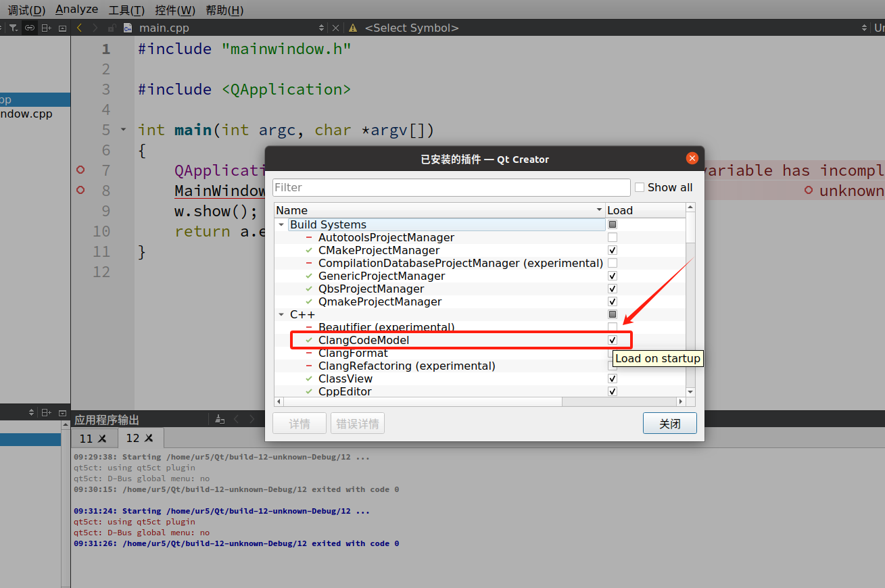
Task: Uncheck GenericProjectManager load checkbox
Action: (x=613, y=276)
